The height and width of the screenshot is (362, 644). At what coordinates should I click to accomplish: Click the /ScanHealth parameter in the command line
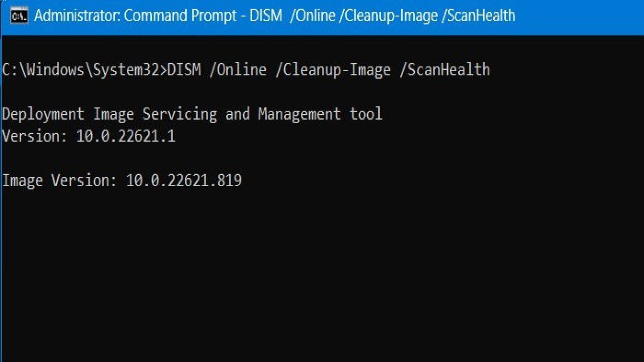coord(445,70)
